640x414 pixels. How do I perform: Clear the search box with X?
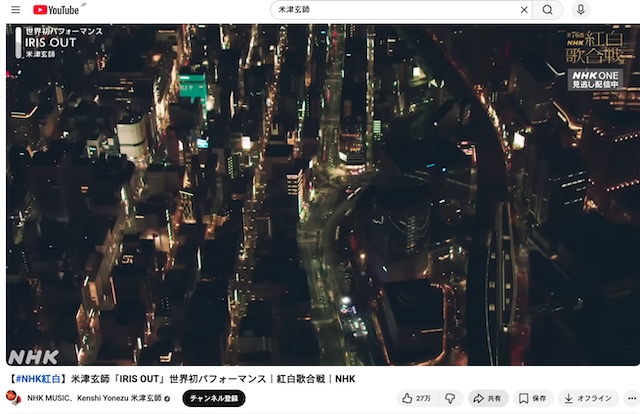pyautogui.click(x=524, y=10)
